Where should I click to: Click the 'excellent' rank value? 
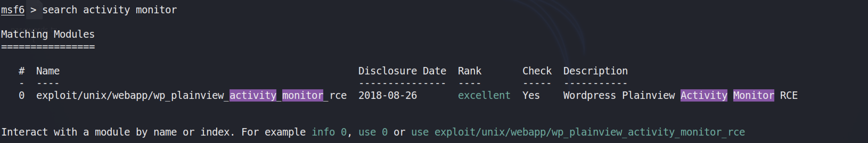tap(484, 95)
